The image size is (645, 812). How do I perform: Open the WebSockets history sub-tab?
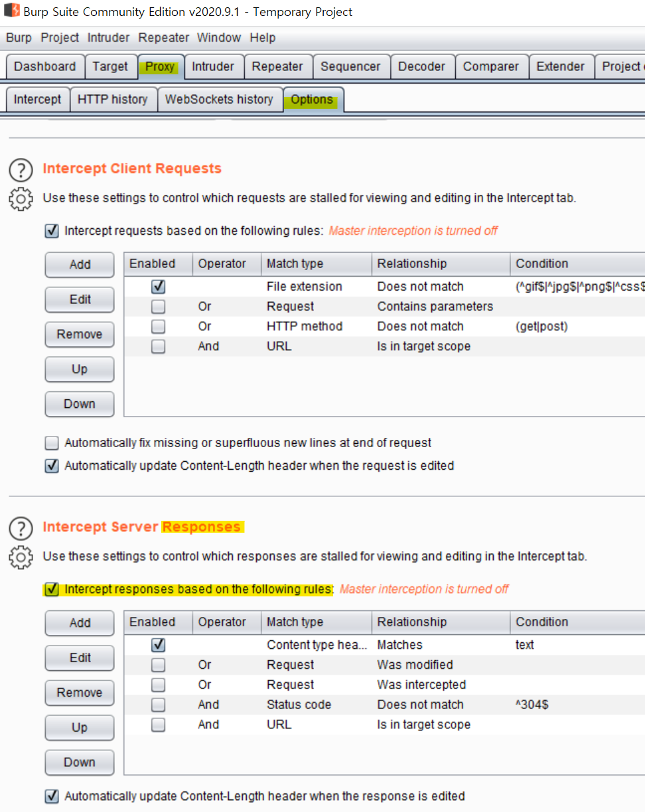coord(219,100)
